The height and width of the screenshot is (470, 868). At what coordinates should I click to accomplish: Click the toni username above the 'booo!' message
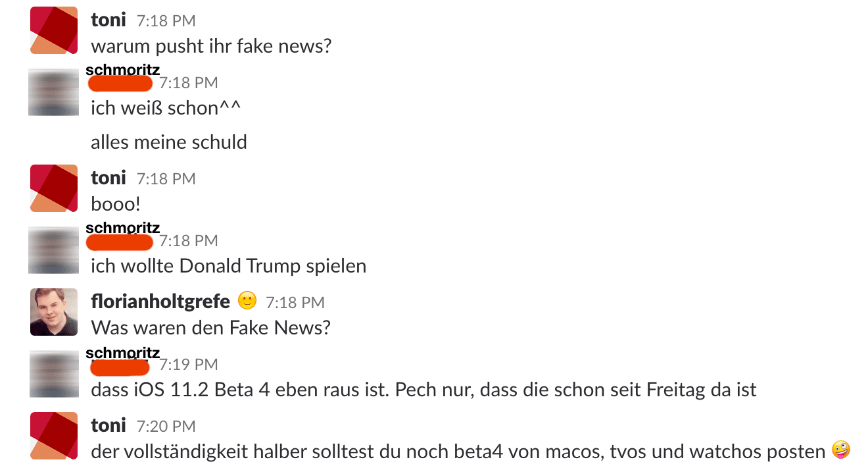pos(108,178)
